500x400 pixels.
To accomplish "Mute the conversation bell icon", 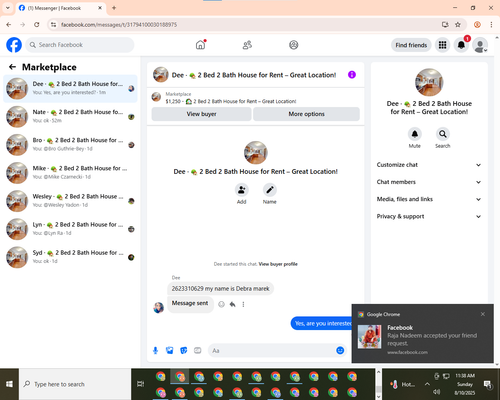I will tap(415, 134).
